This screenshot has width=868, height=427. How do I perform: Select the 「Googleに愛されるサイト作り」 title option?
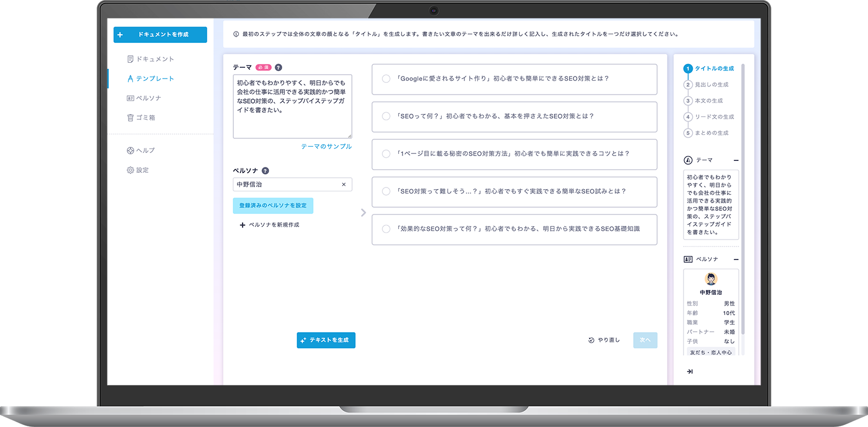coord(514,79)
